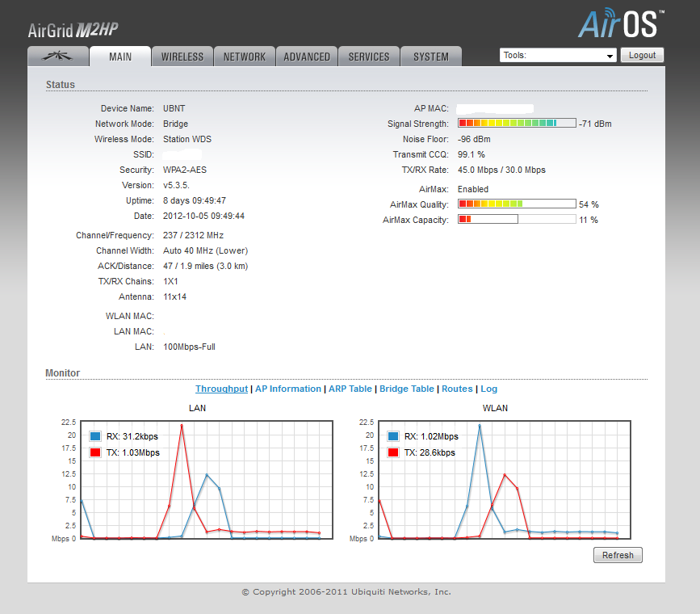Open the ARP Table link
700x614 pixels.
350,389
